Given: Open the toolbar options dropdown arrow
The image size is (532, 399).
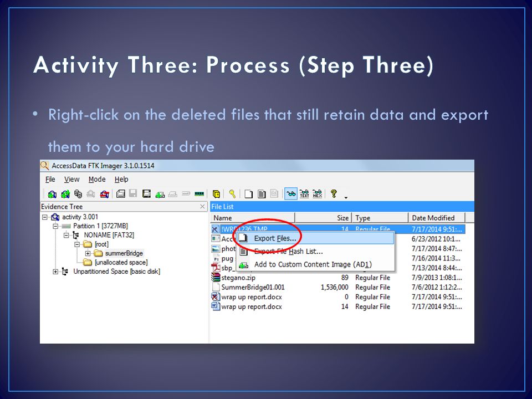Looking at the screenshot, I should click(346, 197).
